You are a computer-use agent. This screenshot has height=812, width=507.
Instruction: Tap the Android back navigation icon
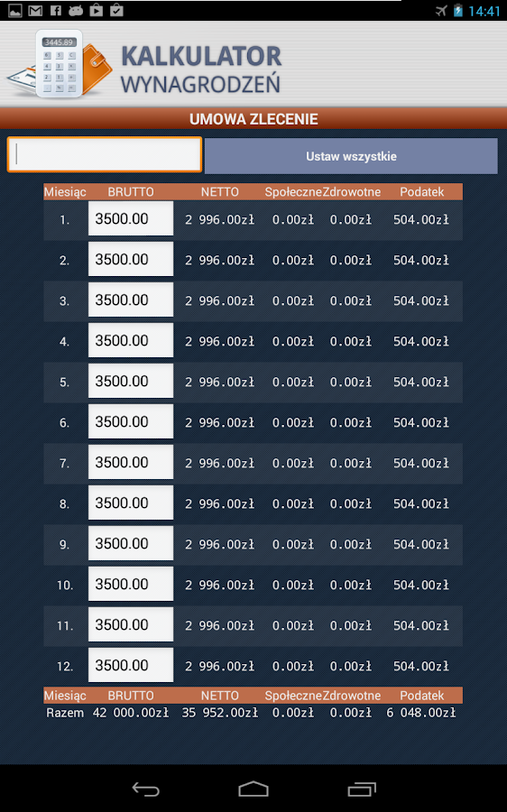145,789
